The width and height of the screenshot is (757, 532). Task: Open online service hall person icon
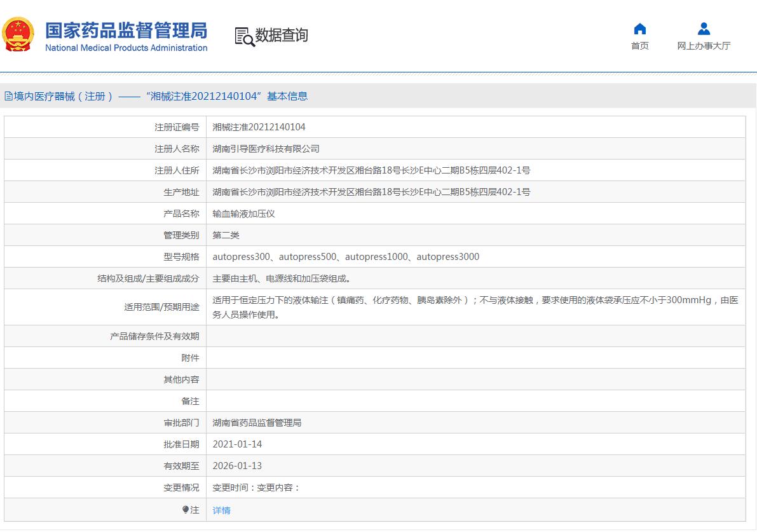(704, 29)
